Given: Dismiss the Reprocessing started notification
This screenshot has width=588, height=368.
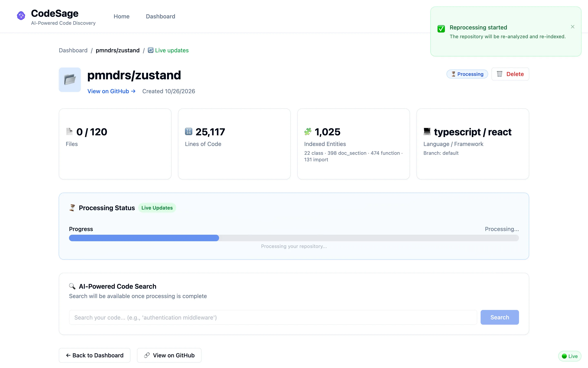Looking at the screenshot, I should tap(572, 27).
